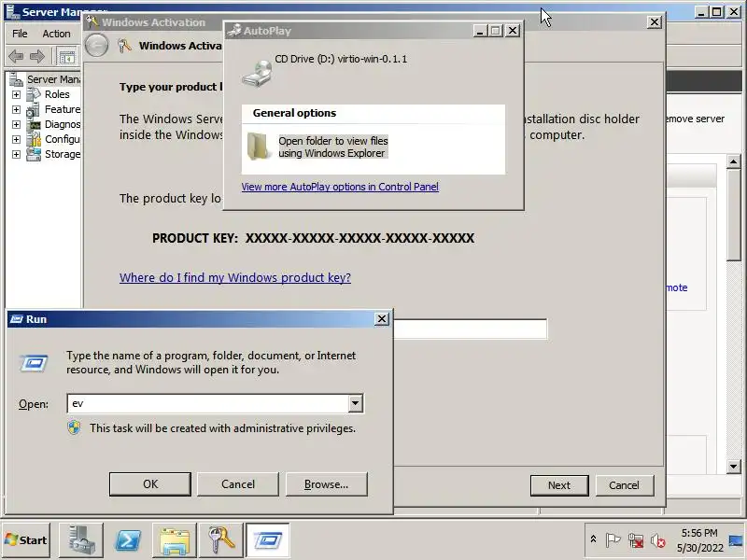Select the Storage node icon
747x560 pixels.
tap(34, 154)
